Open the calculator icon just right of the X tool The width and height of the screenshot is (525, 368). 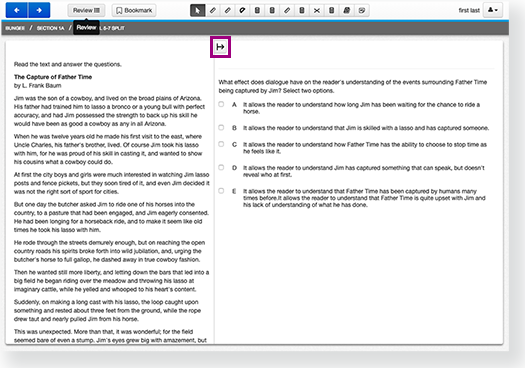coord(331,10)
